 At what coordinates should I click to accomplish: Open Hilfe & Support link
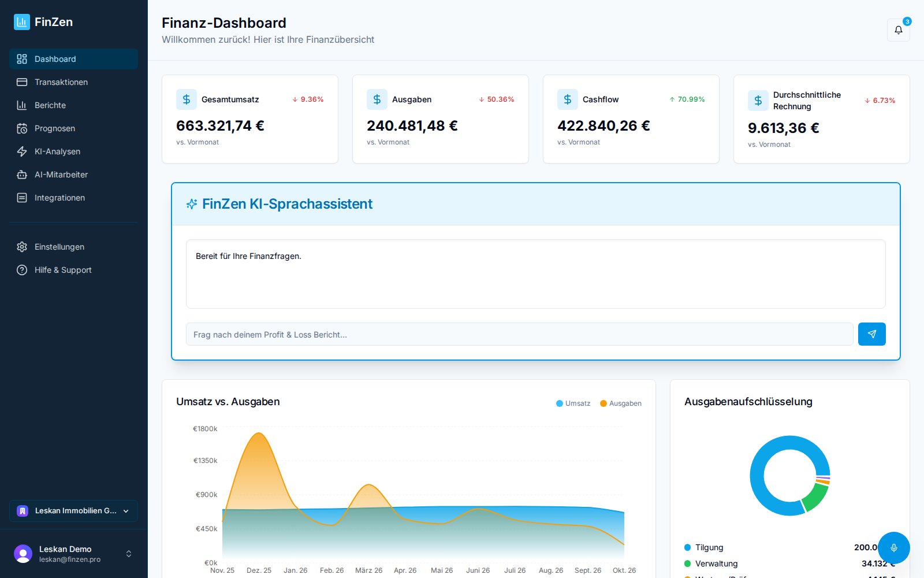[73, 270]
